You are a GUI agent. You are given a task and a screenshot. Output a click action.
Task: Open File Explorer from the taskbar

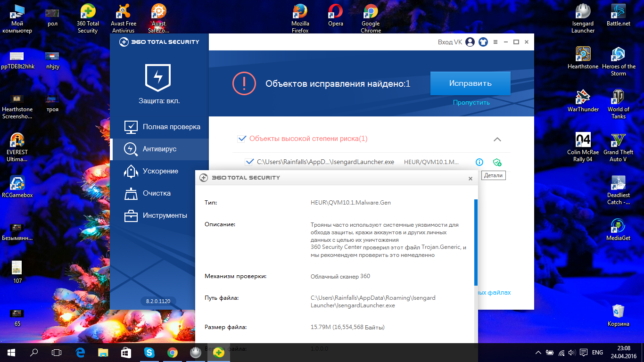coord(103,353)
